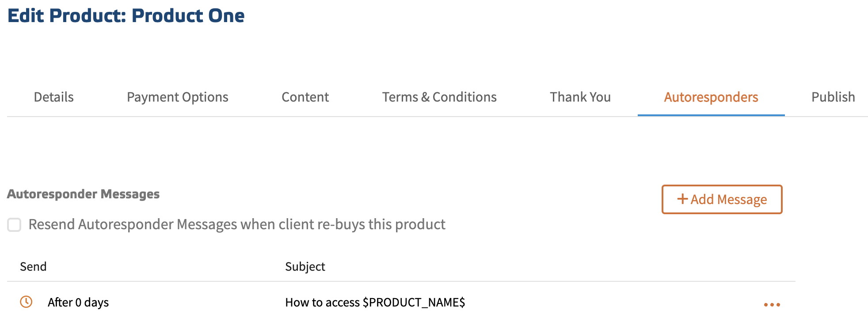The width and height of the screenshot is (868, 333).
Task: Switch to the Publish tab
Action: point(833,97)
